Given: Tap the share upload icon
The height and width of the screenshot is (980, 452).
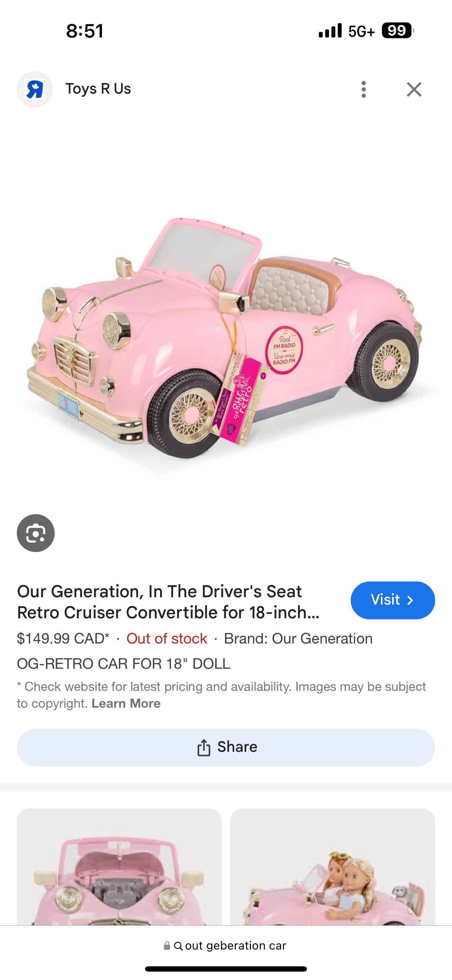Looking at the screenshot, I should pyautogui.click(x=204, y=747).
